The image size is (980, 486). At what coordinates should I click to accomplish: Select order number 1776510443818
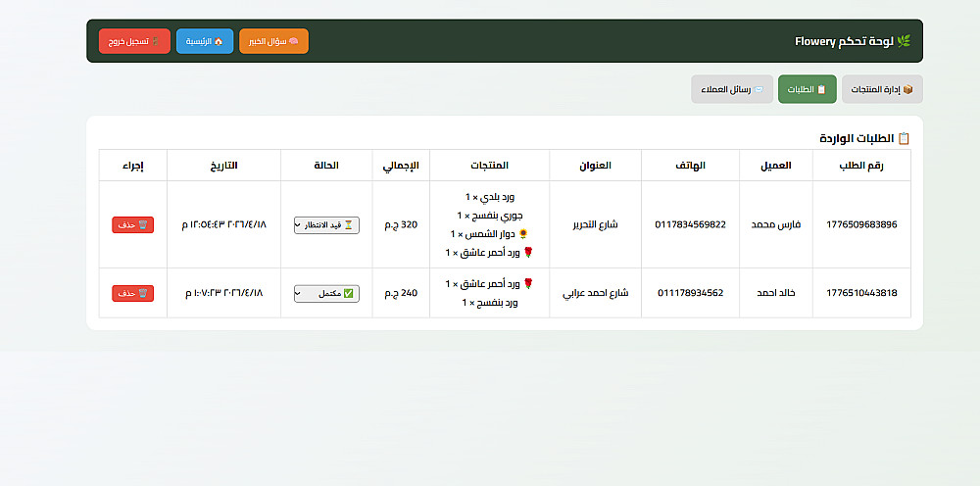pyautogui.click(x=861, y=293)
